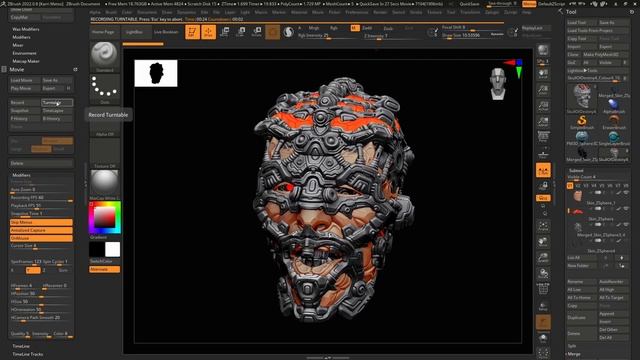640x360 pixels.
Task: Open the QuickSave menu item
Action: [469, 4]
